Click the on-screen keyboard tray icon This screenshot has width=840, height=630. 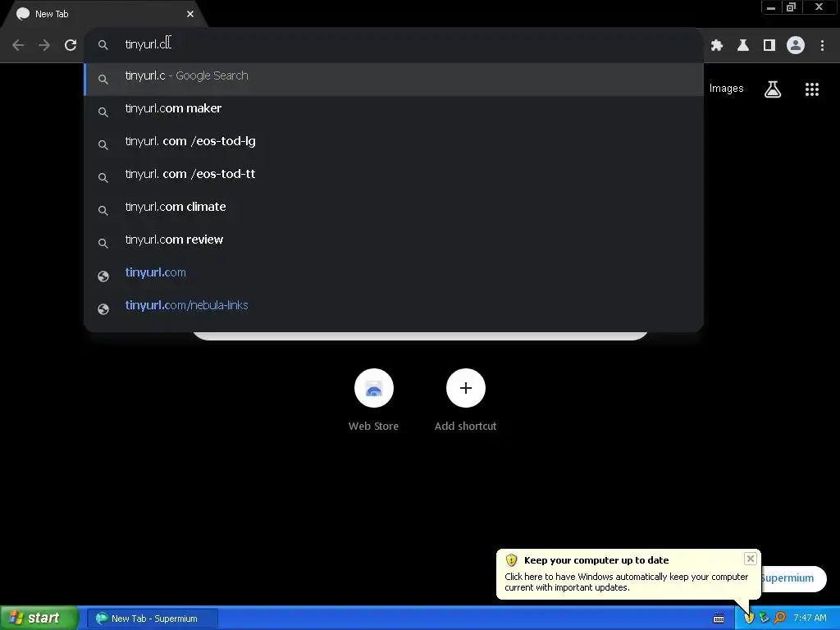click(719, 619)
